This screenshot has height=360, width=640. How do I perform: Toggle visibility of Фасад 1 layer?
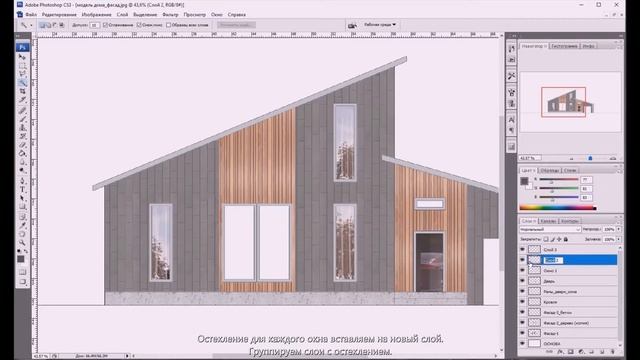click(522, 333)
